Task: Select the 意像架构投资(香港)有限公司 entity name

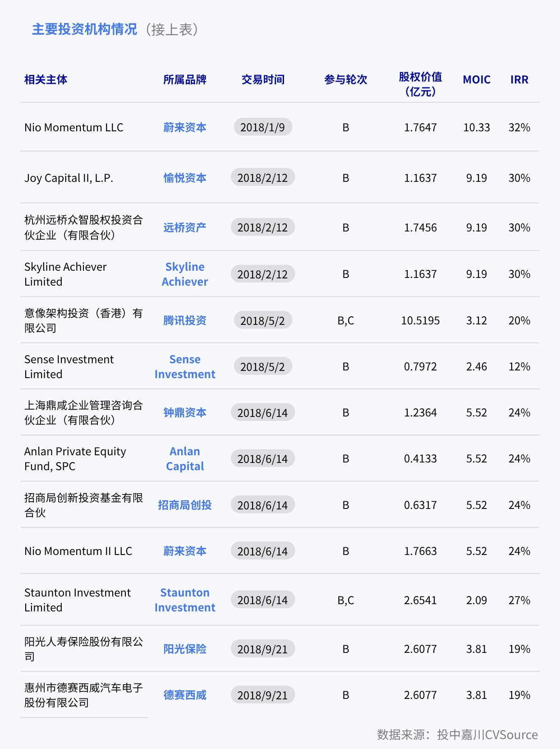Action: tap(83, 320)
